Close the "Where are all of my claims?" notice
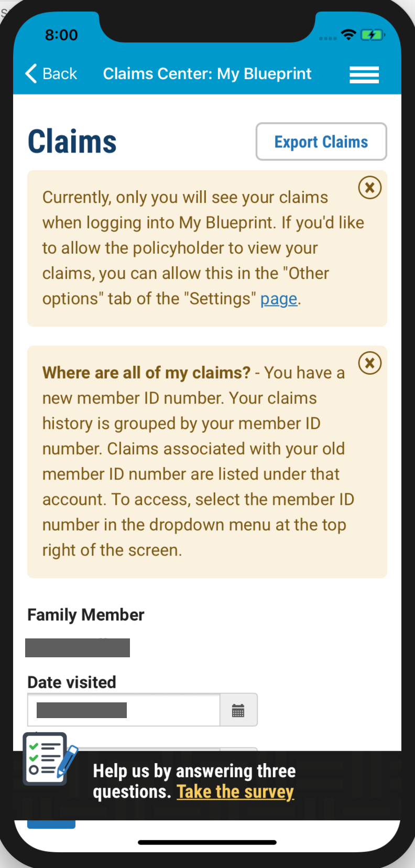This screenshot has height=868, width=415. pyautogui.click(x=369, y=363)
